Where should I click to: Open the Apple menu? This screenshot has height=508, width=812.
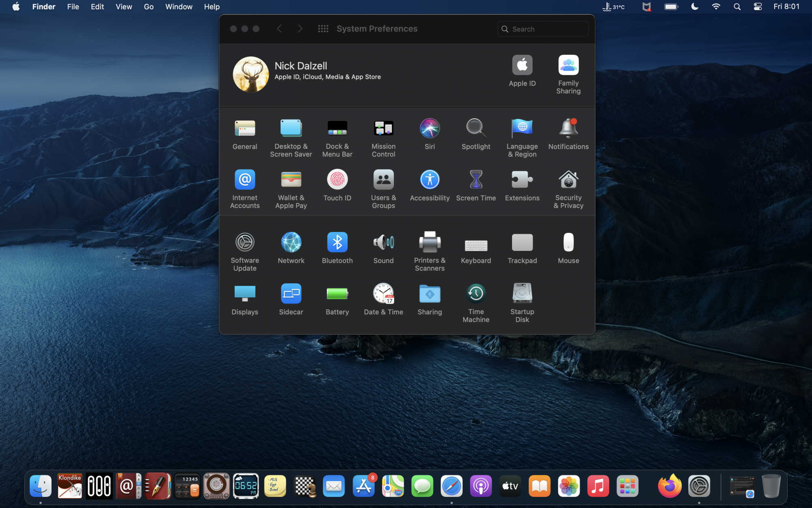tap(16, 7)
